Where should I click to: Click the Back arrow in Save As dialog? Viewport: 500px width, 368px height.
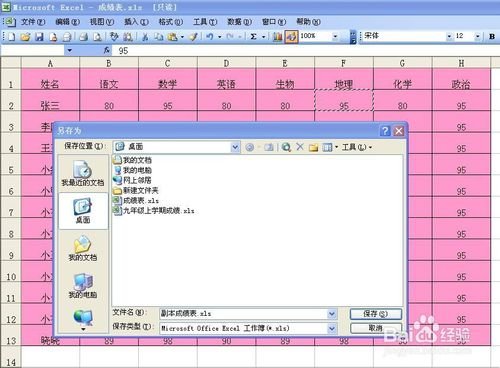[x=249, y=147]
